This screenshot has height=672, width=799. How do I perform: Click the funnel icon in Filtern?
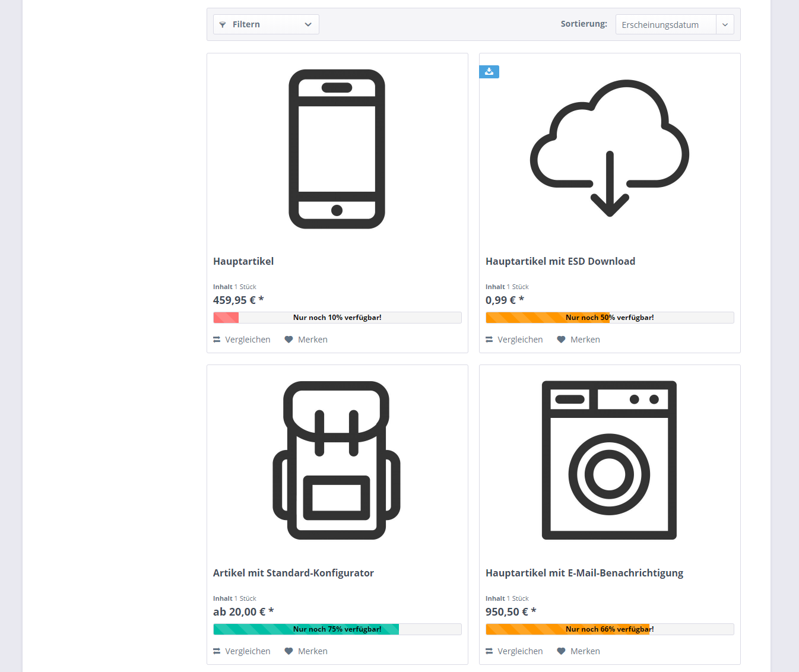tap(223, 24)
